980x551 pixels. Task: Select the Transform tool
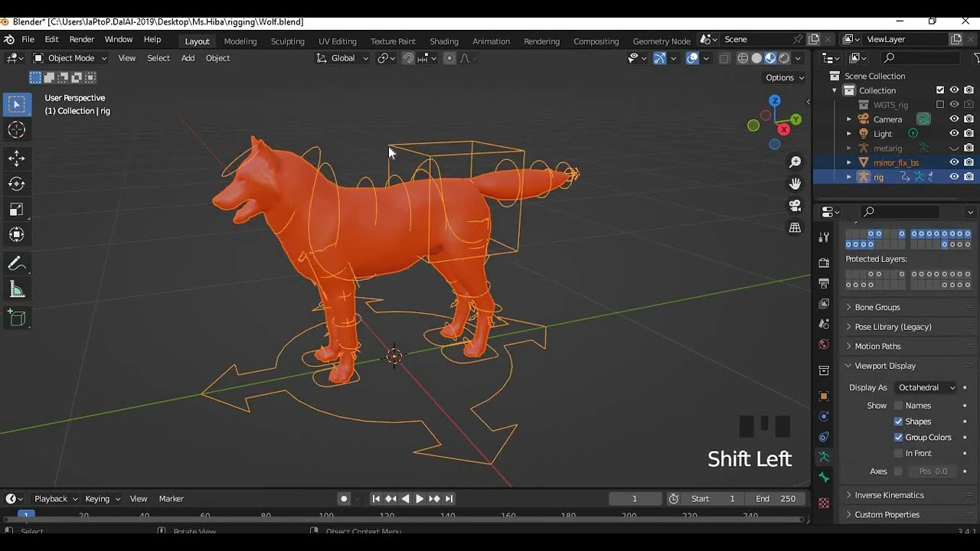pos(16,235)
